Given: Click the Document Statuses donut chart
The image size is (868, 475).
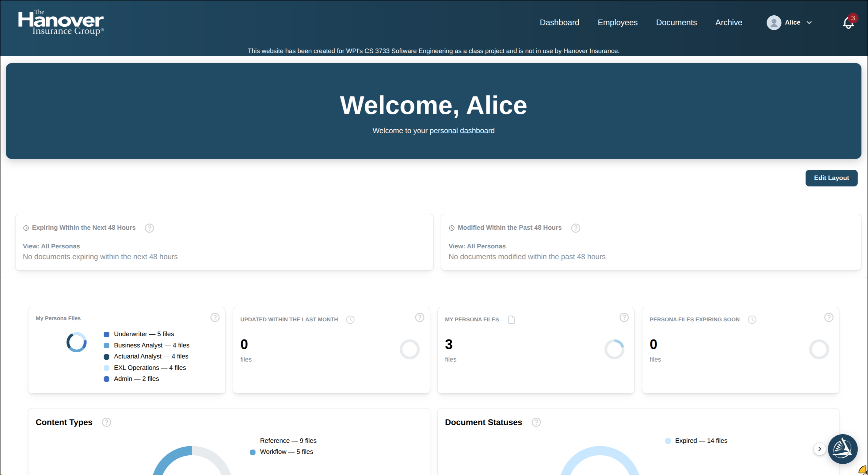Looking at the screenshot, I should point(600,460).
